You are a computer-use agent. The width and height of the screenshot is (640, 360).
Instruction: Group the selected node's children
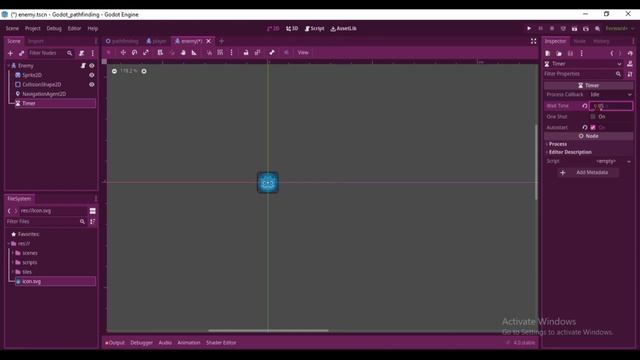click(257, 53)
